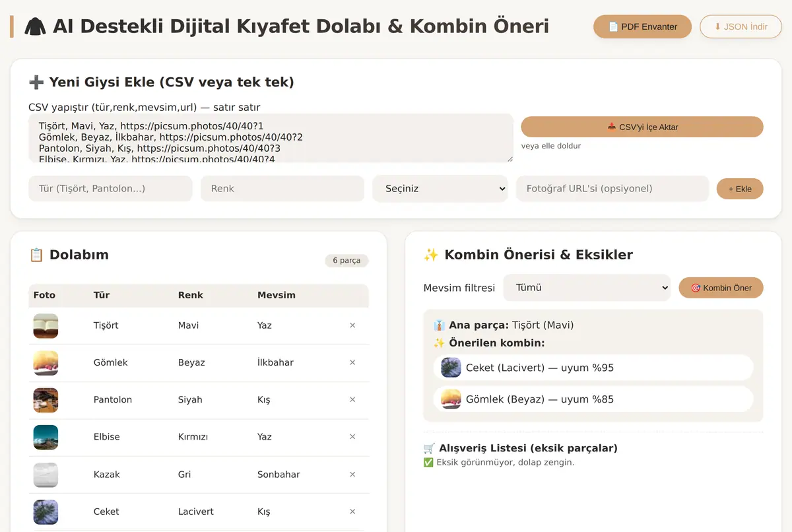Click the Kazak type cell
The width and height of the screenshot is (792, 532).
107,474
